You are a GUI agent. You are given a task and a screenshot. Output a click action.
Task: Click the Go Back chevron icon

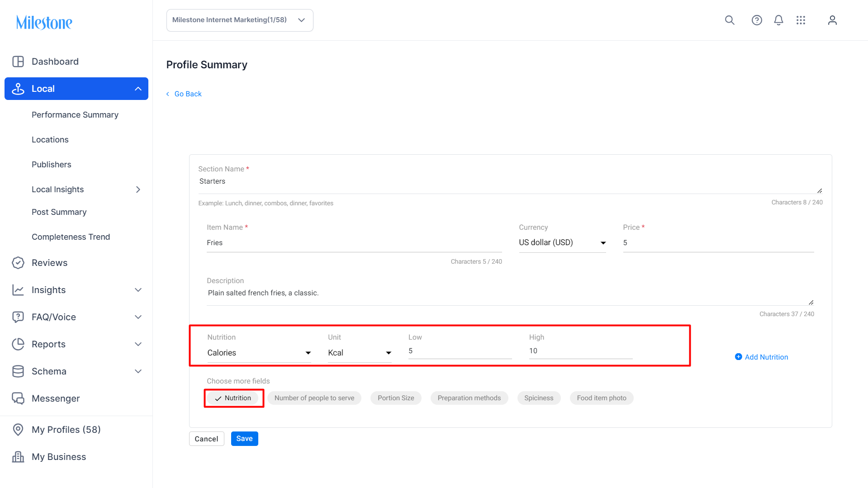coord(168,94)
